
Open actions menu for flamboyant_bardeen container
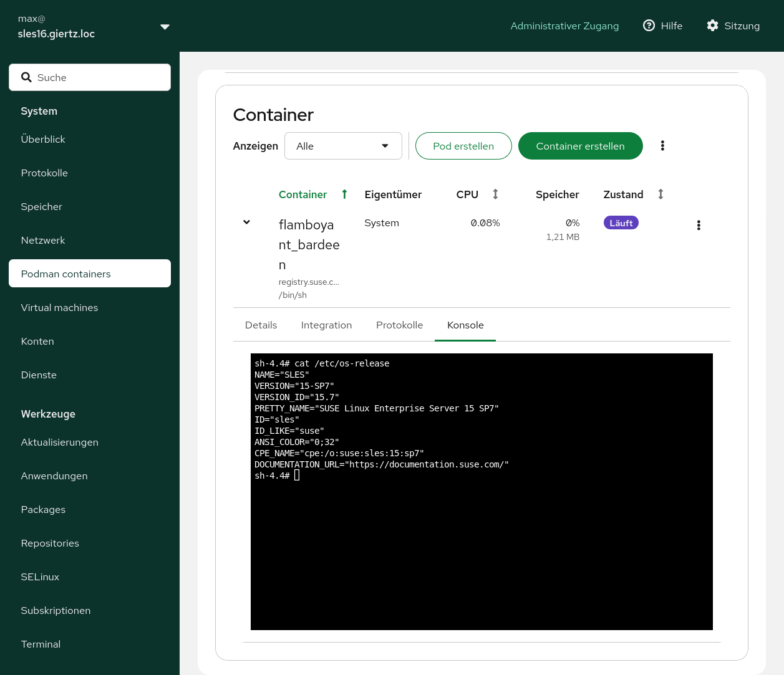point(699,225)
